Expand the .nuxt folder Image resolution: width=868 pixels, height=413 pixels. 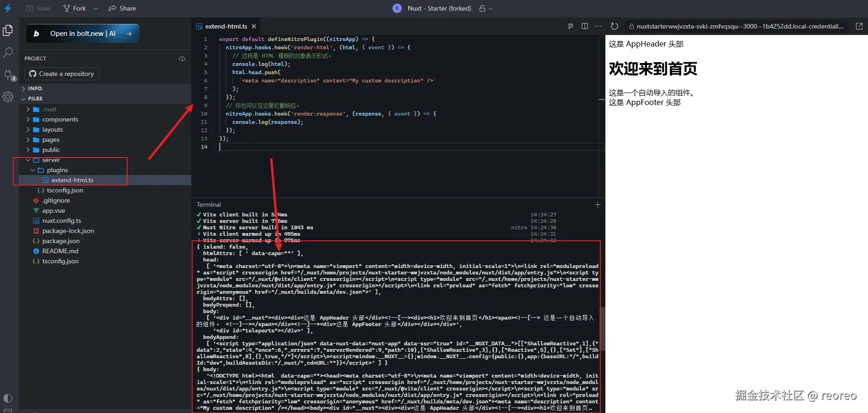coord(105,109)
